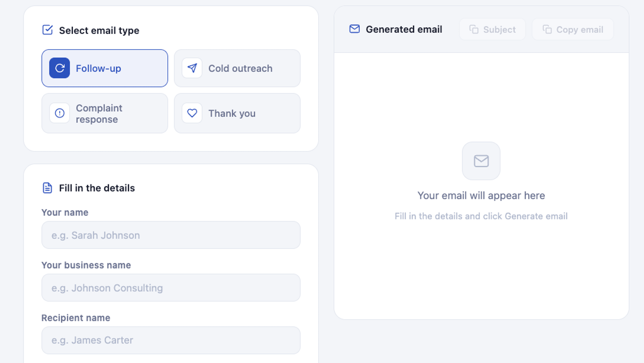Click the large envelope placeholder icon

481,161
